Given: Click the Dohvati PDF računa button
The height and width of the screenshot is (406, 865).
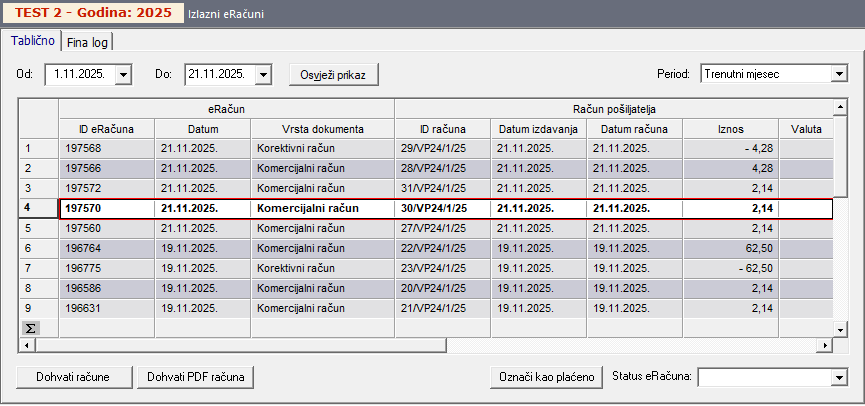Looking at the screenshot, I should click(196, 377).
